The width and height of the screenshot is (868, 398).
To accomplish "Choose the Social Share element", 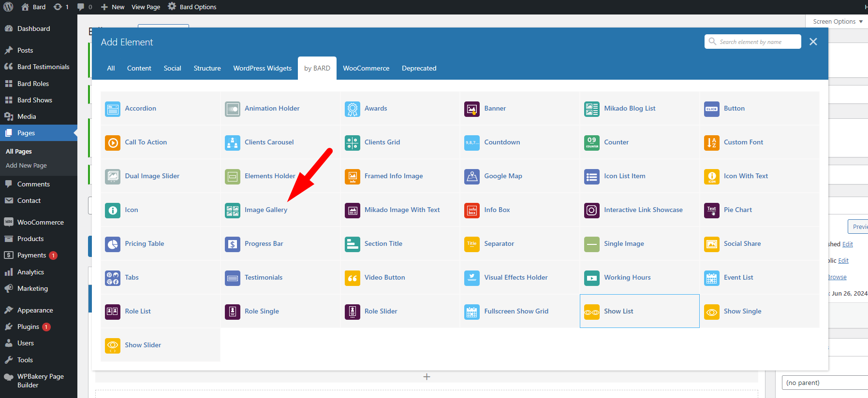I will pos(759,243).
